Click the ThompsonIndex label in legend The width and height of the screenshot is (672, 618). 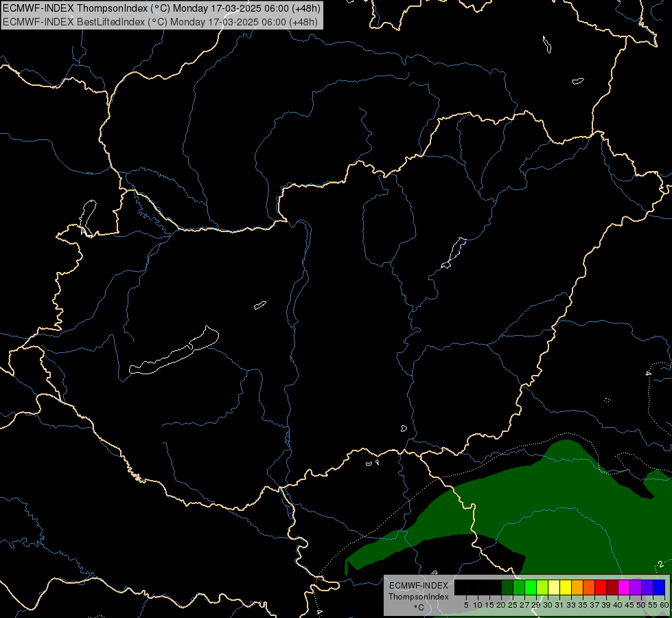click(418, 597)
